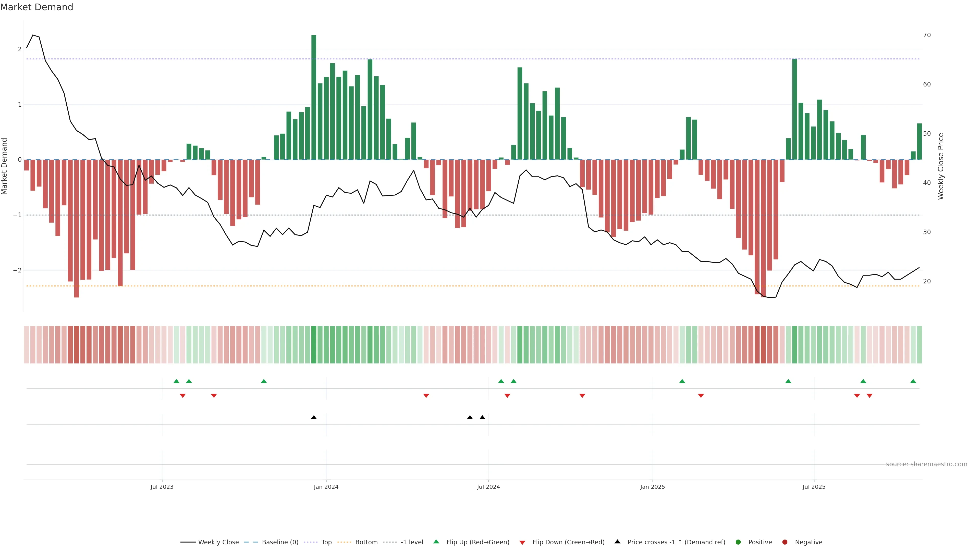Click the green Flip Up legend triangle
This screenshot has width=980, height=551.
pyautogui.click(x=436, y=542)
